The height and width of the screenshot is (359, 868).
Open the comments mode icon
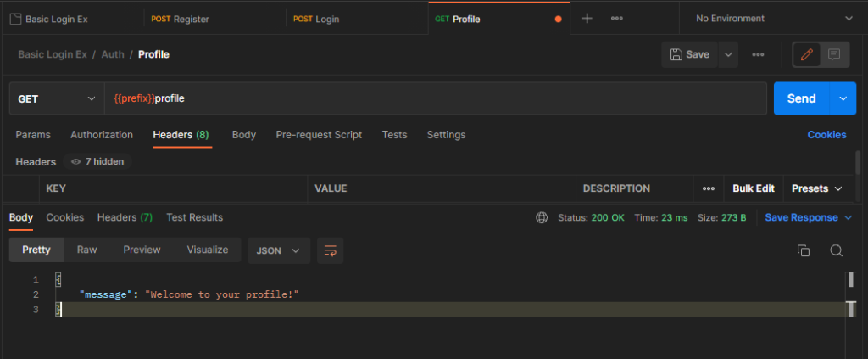(834, 54)
